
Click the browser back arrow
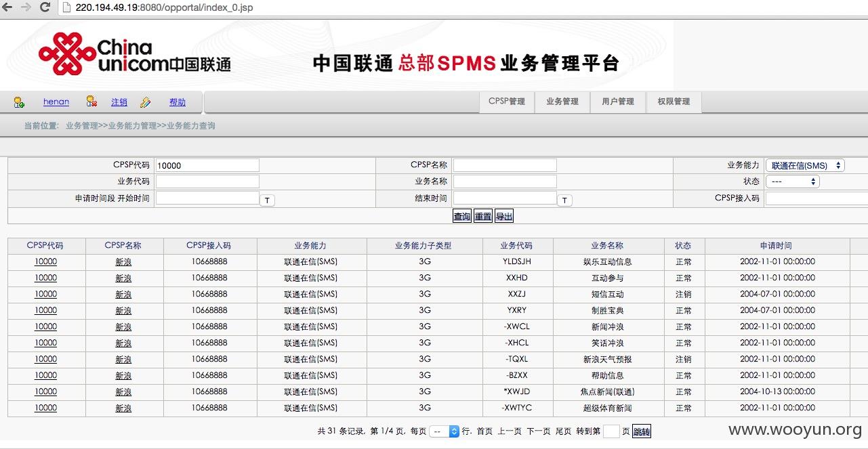click(8, 7)
